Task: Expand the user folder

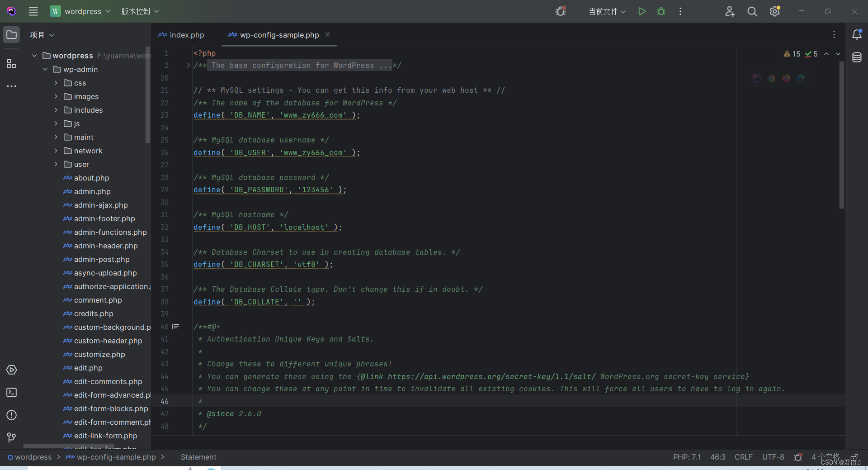Action: point(56,164)
